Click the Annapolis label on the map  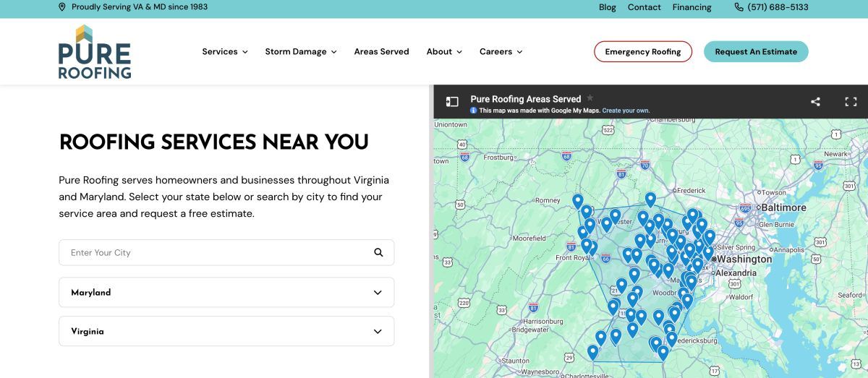(788, 250)
